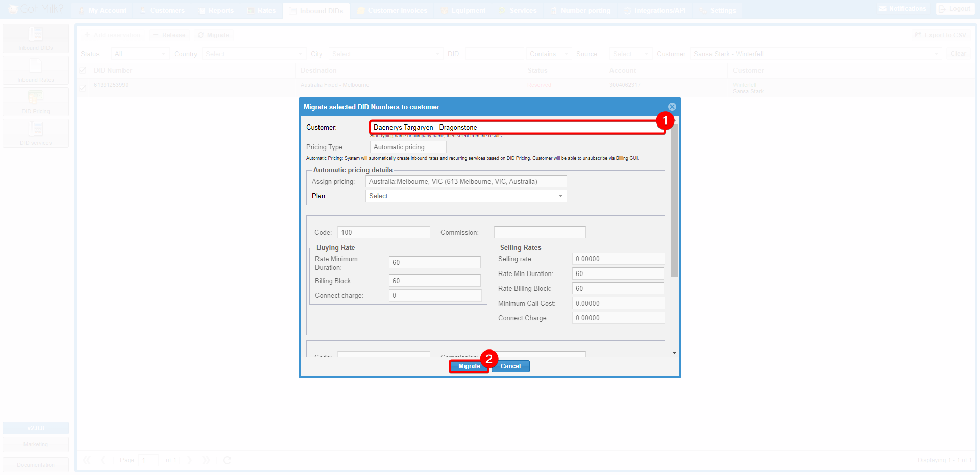Click the dialog scrollbar down arrow
This screenshot has height=475, width=980.
point(674,353)
